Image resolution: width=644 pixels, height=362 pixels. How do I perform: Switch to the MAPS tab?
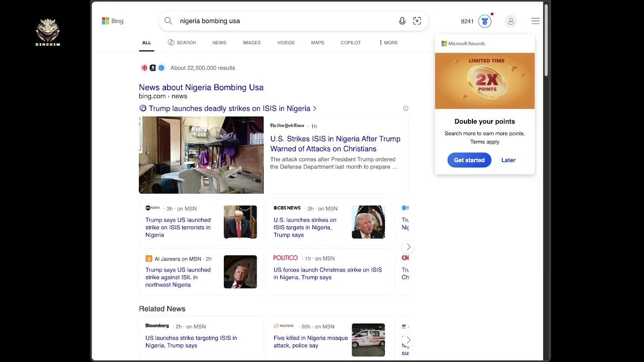coord(317,43)
